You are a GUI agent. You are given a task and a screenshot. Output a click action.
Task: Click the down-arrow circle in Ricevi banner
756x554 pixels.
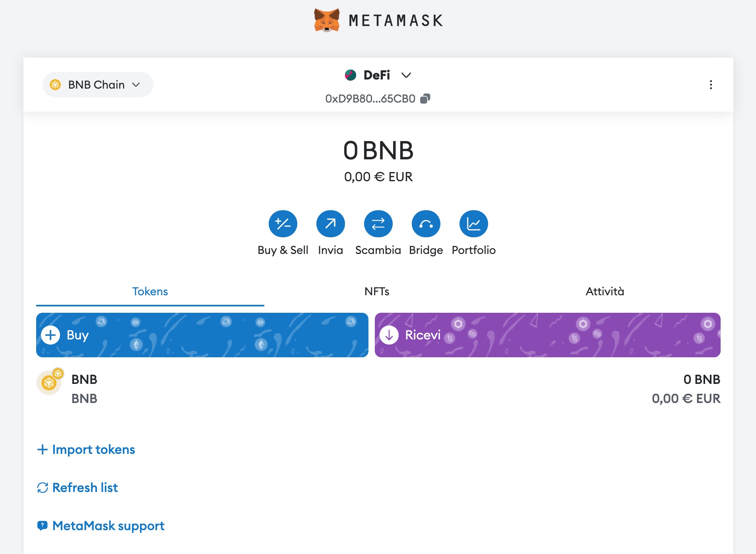point(389,335)
